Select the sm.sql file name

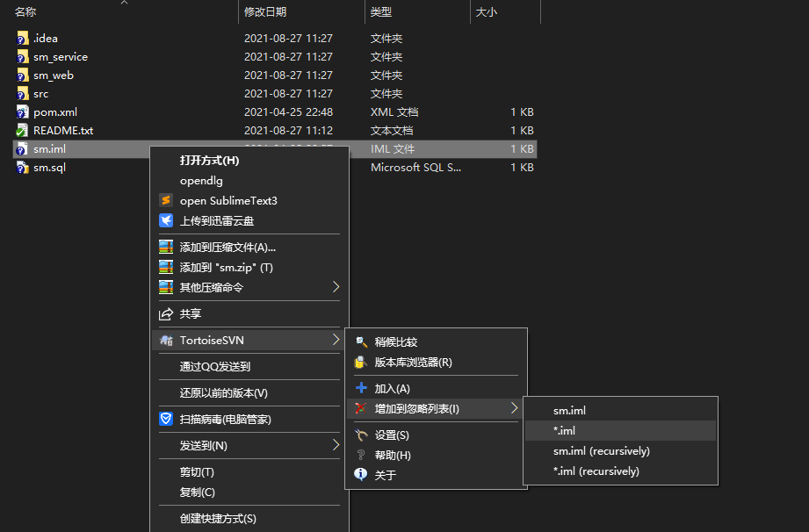click(x=49, y=168)
